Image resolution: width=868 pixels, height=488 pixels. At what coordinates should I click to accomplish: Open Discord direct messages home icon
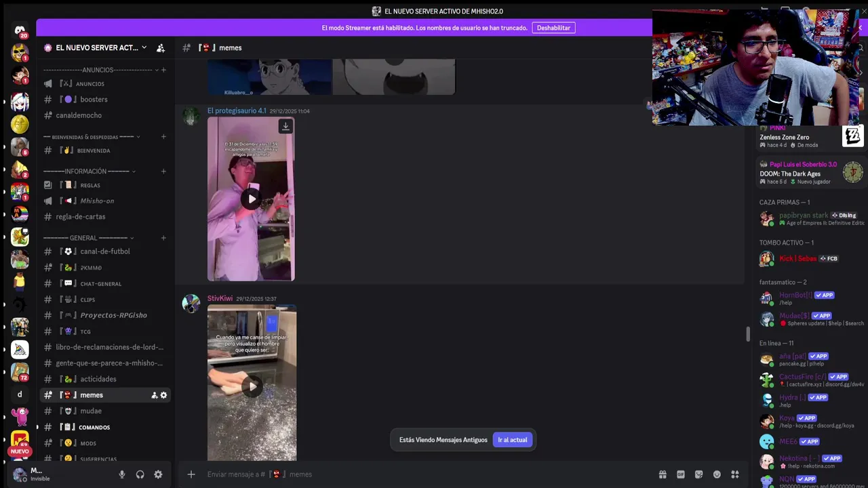pyautogui.click(x=20, y=30)
